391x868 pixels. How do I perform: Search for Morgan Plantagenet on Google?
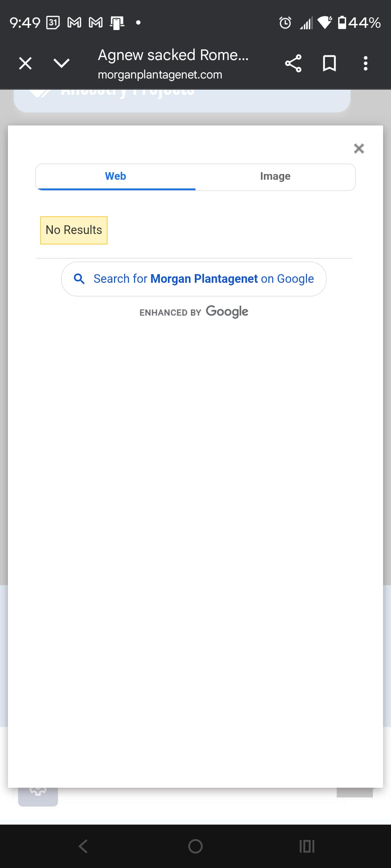coord(203,279)
